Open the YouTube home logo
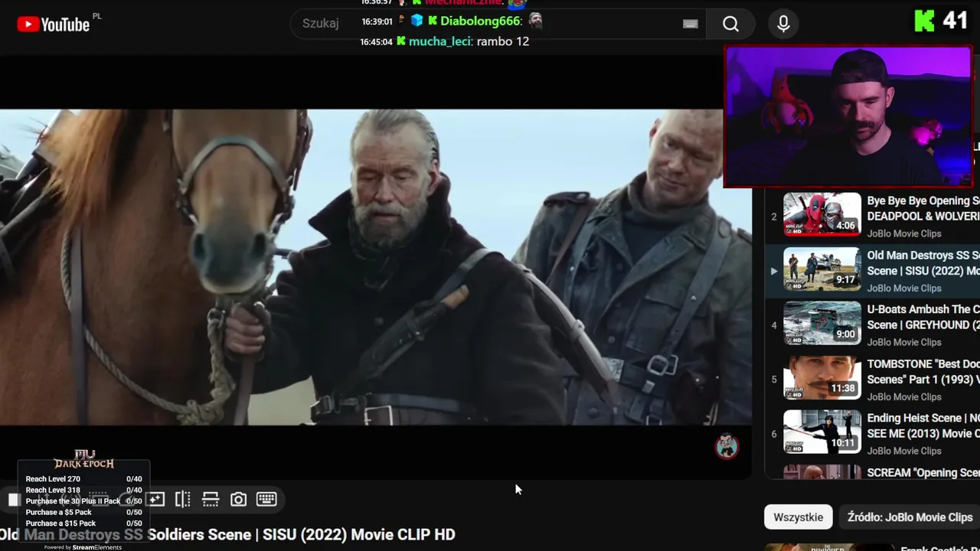Image resolution: width=980 pixels, height=551 pixels. click(54, 24)
